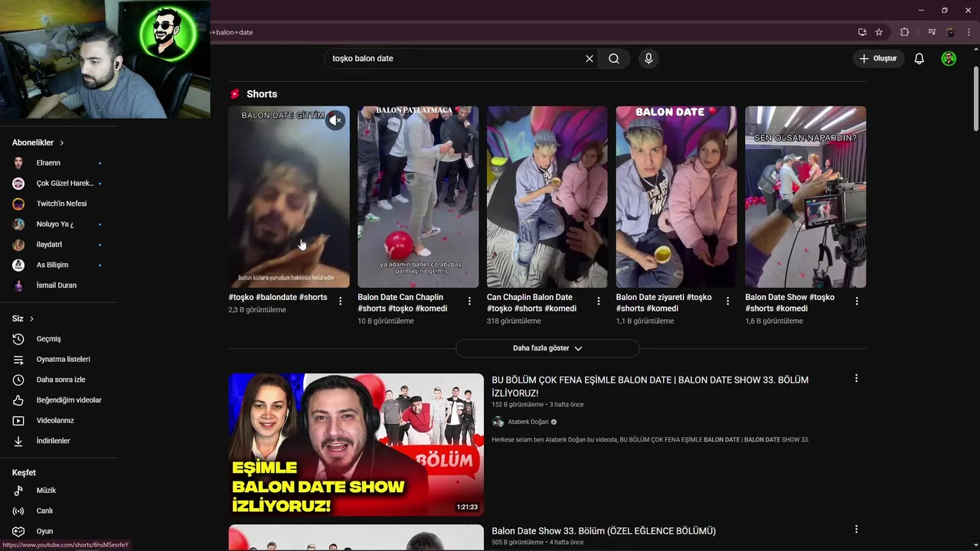Image resolution: width=980 pixels, height=551 pixels.
Task: Click install app icon in address bar
Action: point(862,32)
